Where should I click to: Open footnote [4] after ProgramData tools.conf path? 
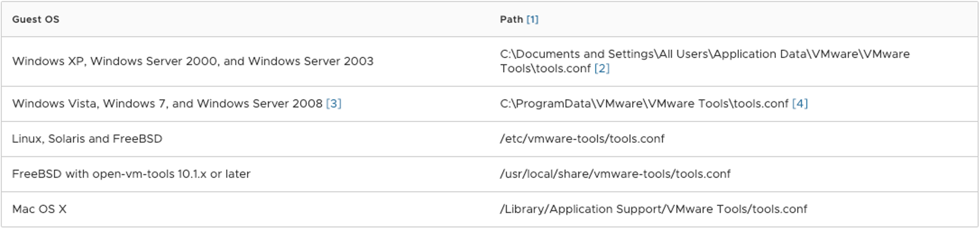[x=800, y=104]
